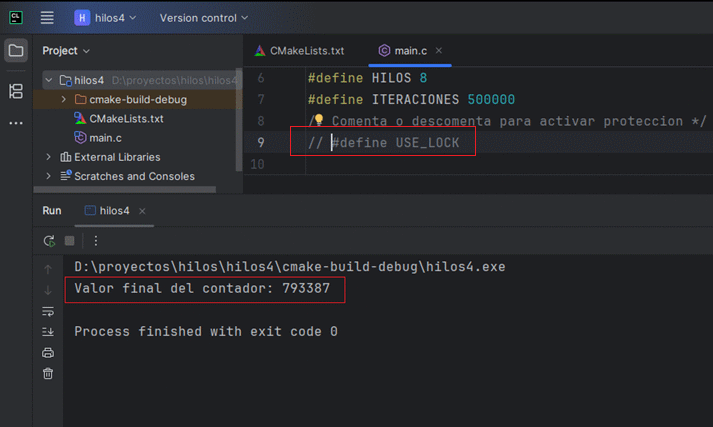Open the Version control dropdown
The width and height of the screenshot is (713, 427).
204,18
